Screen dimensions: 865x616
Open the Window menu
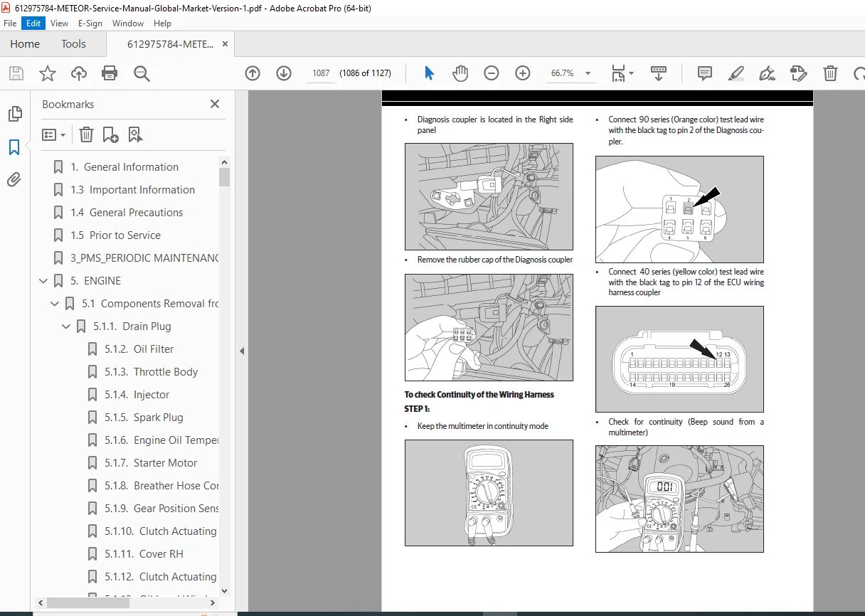[128, 23]
